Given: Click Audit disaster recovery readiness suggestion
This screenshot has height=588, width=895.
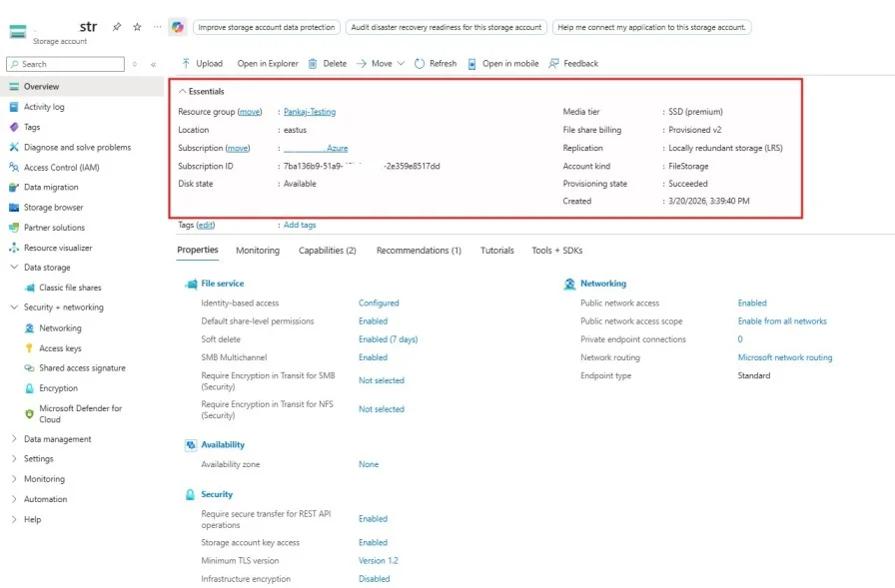Looking at the screenshot, I should (447, 27).
